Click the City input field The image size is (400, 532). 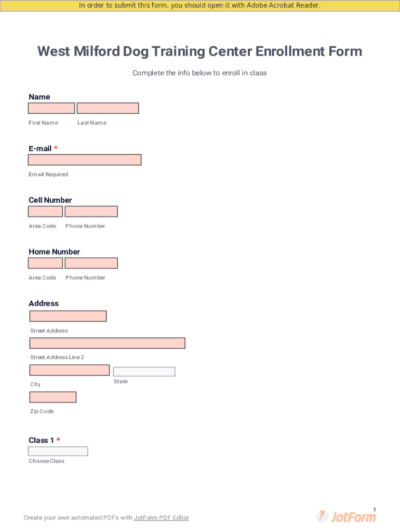point(70,370)
